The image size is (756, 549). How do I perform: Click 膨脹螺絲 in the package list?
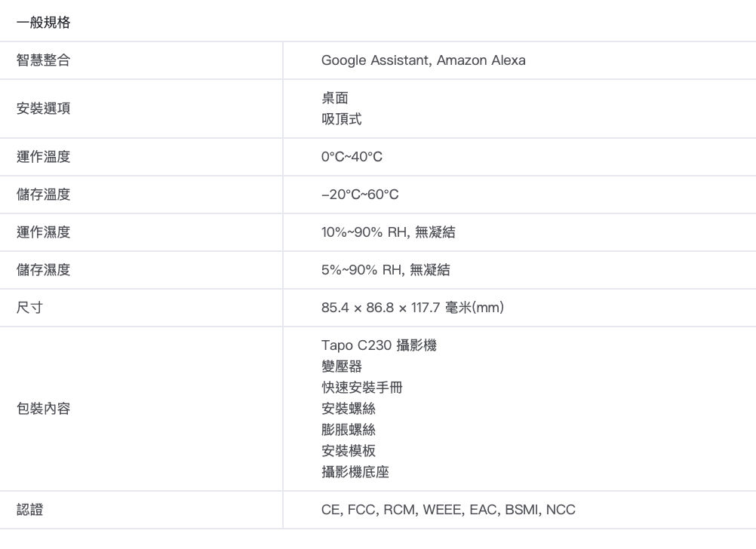point(349,430)
